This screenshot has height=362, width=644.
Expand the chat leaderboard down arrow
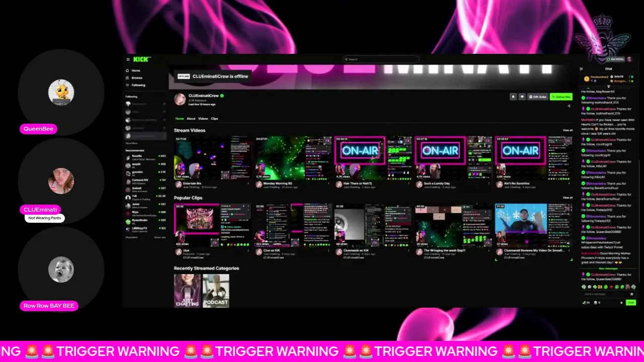tap(609, 86)
